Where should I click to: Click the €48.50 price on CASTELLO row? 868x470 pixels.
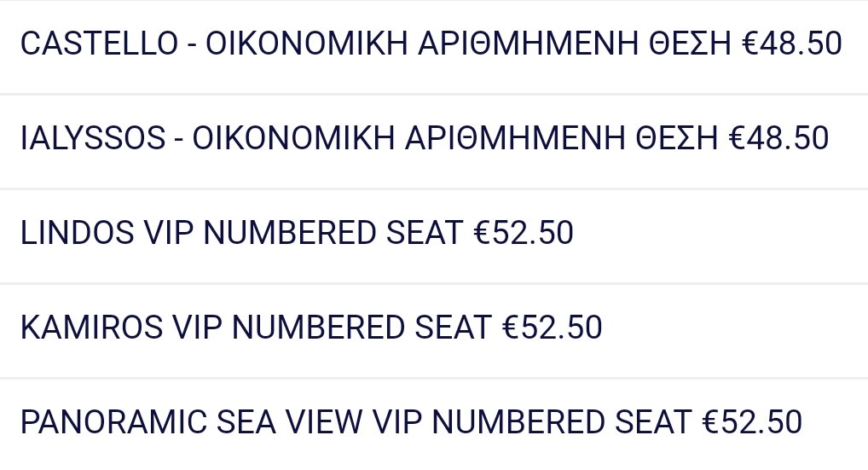pyautogui.click(x=792, y=44)
